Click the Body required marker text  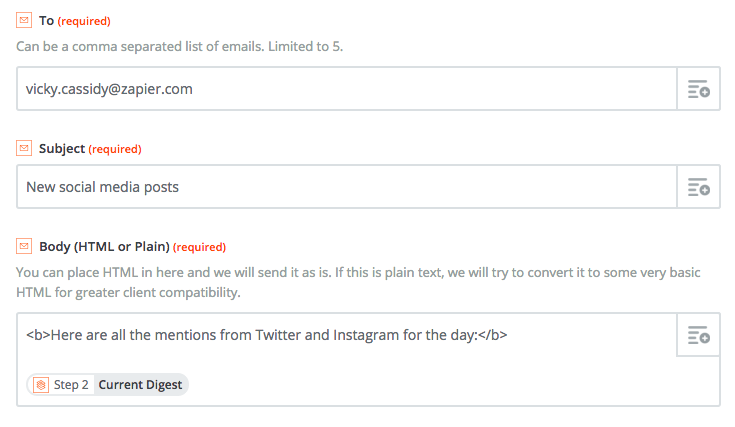point(199,247)
